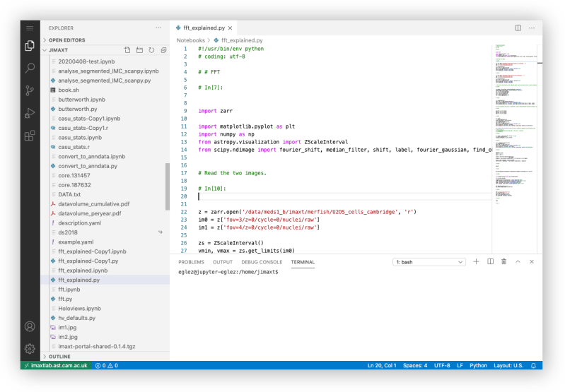
Task: Open description.yaml in the explorer
Action: tap(80, 223)
